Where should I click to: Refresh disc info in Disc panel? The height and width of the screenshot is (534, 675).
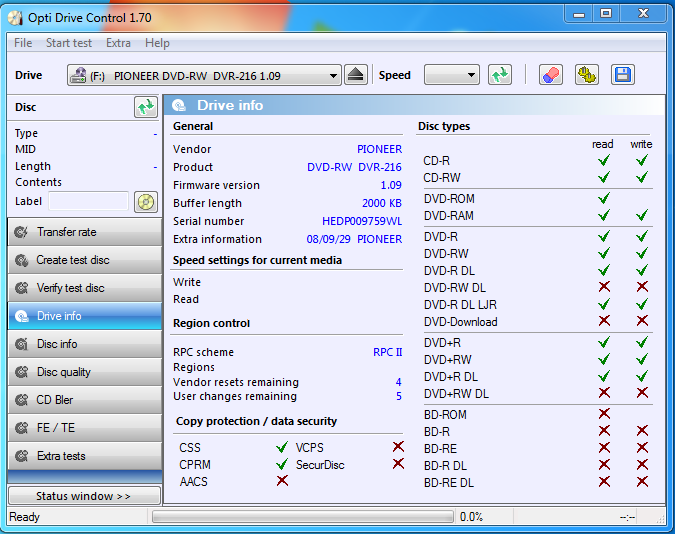(x=146, y=107)
